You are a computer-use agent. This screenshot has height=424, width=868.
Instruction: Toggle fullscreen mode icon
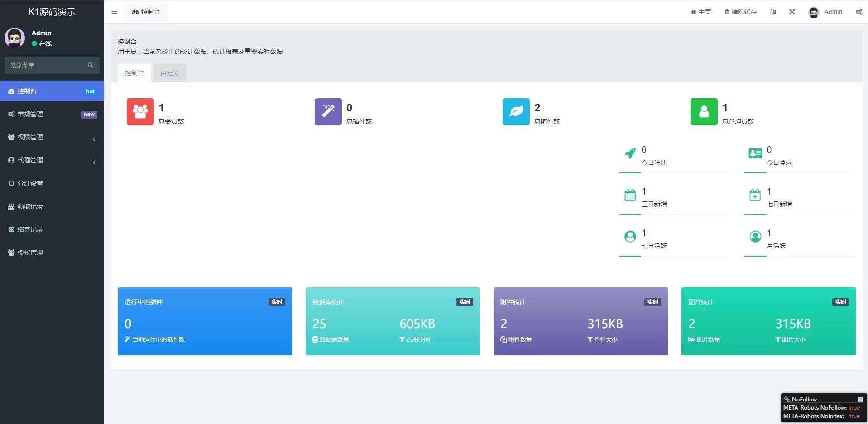coord(792,12)
